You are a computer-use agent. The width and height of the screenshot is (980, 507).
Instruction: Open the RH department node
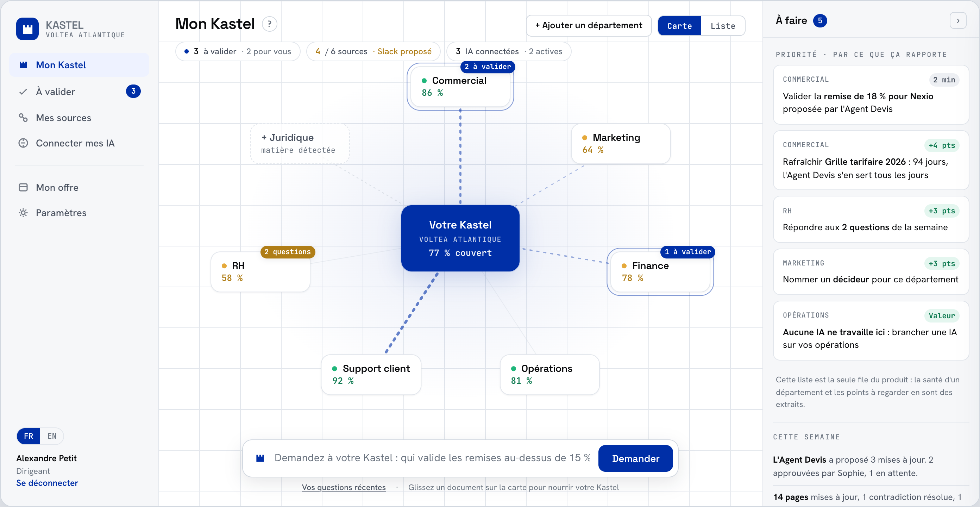[x=260, y=272]
